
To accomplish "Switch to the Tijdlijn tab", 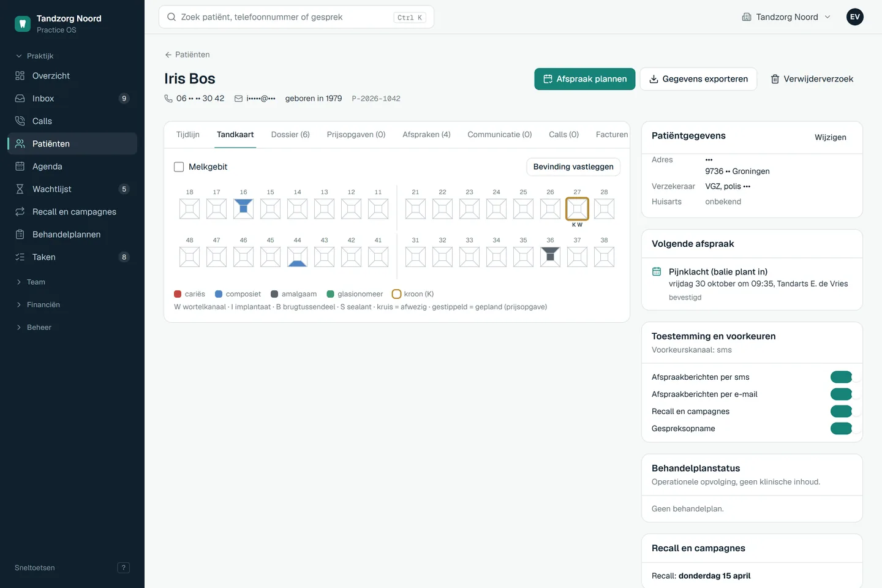I will click(x=188, y=135).
